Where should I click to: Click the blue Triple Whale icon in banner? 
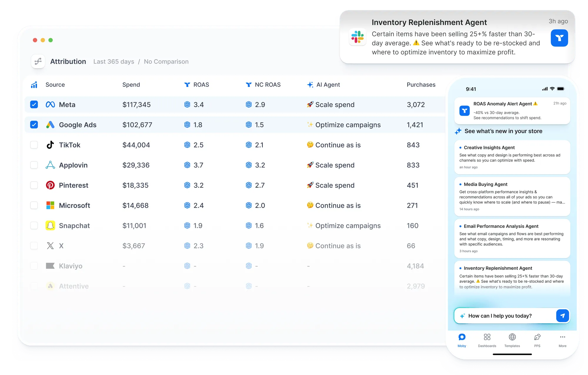[559, 38]
